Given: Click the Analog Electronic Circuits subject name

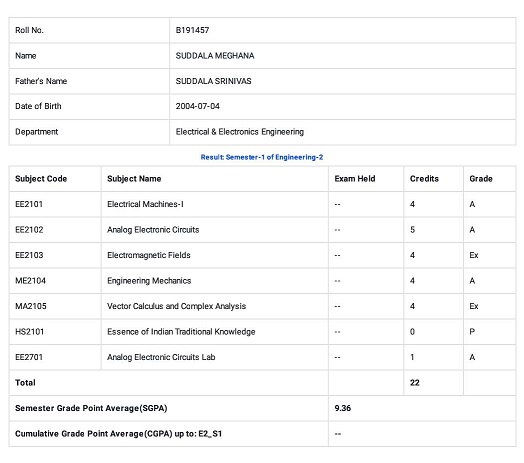Looking at the screenshot, I should click(x=153, y=230).
